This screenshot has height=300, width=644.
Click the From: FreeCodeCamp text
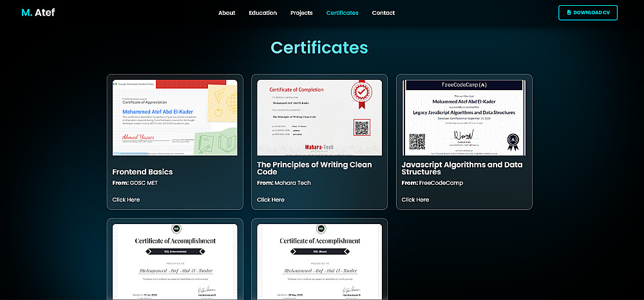(432, 183)
